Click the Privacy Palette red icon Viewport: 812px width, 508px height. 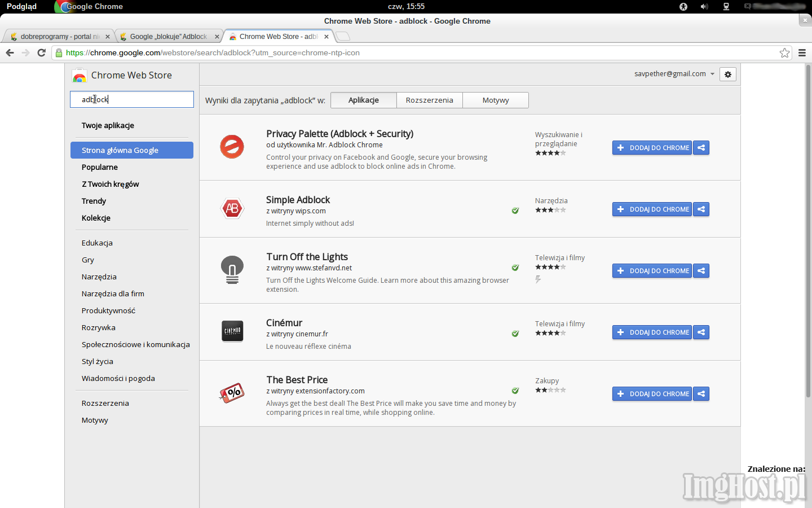pos(232,147)
